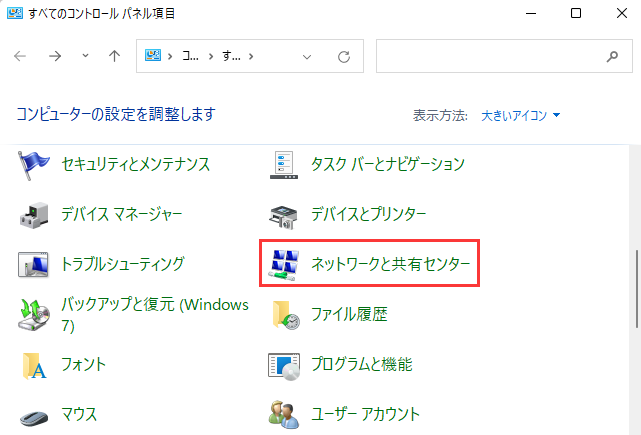Open recent locations dropdown chevron

coord(85,55)
